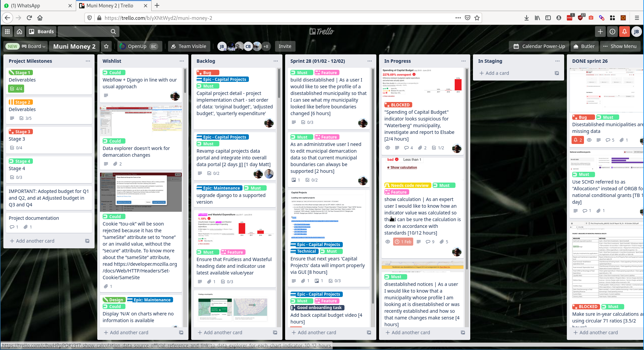Viewport: 644px width, 350px height.
Task: Click 0/3 checklist badge on build disestablished card
Action: [x=307, y=122]
